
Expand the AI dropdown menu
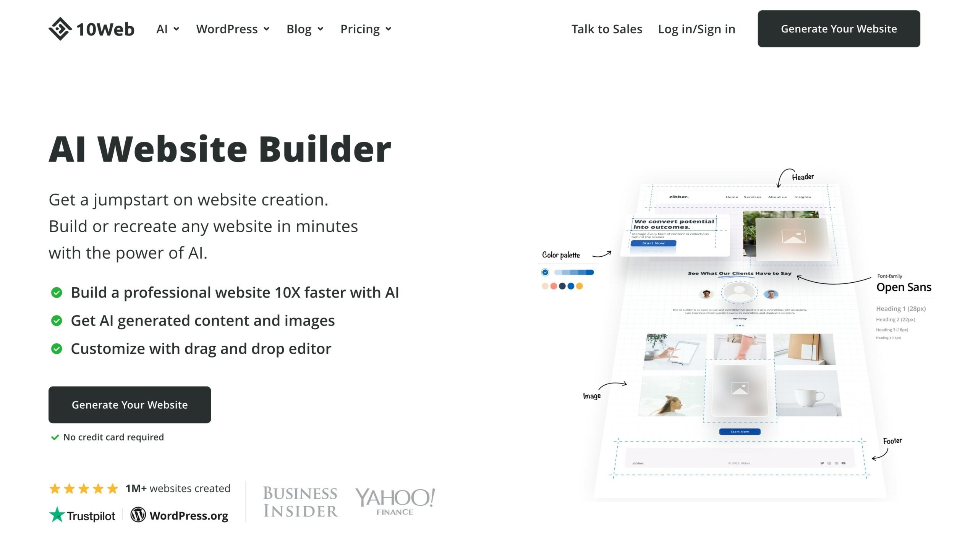(167, 28)
